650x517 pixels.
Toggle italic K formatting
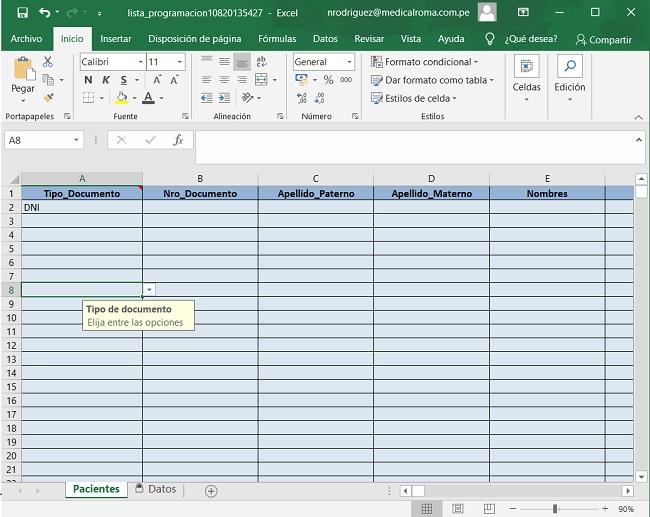106,80
